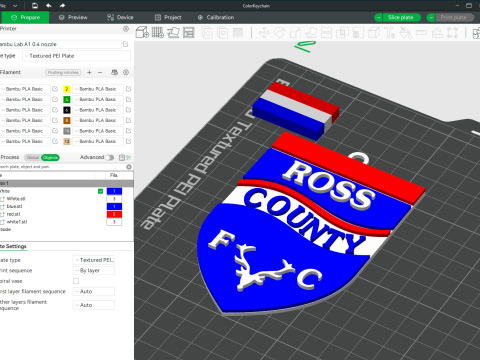Open Printer section settings gear icon

point(126,29)
